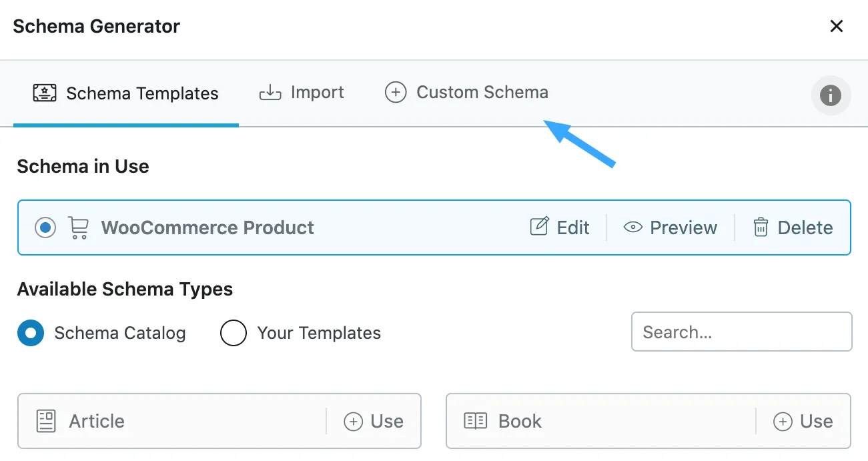Delete the WooCommerce Product schema

pyautogui.click(x=793, y=227)
